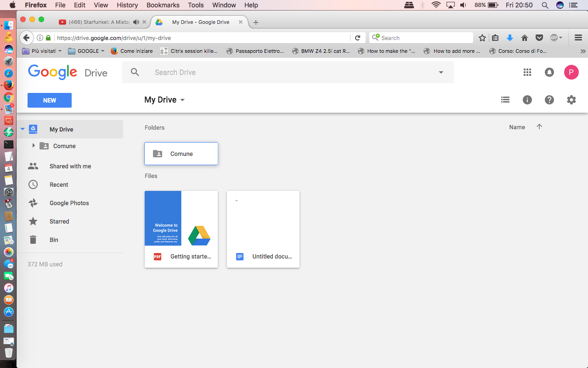Screen dimensions: 588x368
Task: Open the My Drive dropdown menu
Action: (164, 100)
